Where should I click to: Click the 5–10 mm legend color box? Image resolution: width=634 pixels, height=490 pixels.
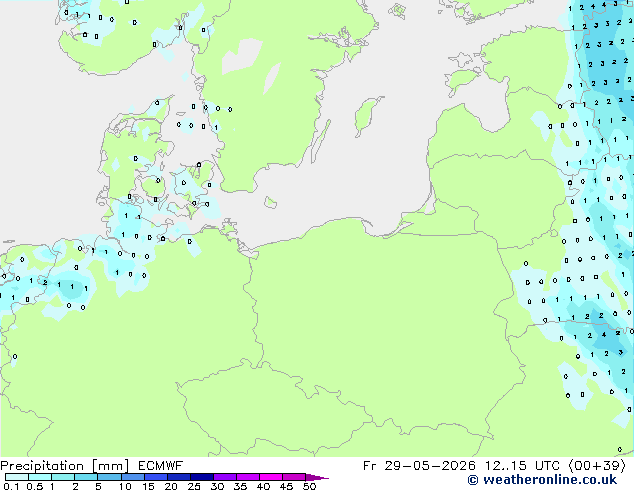110,477
